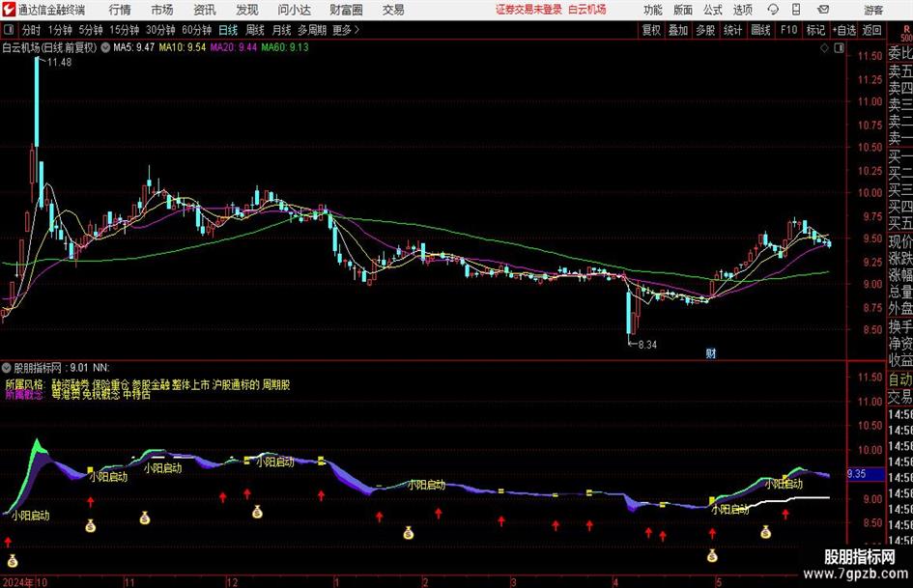Click the 游客 user account label
This screenshot has height=588, width=913.
[x=872, y=10]
